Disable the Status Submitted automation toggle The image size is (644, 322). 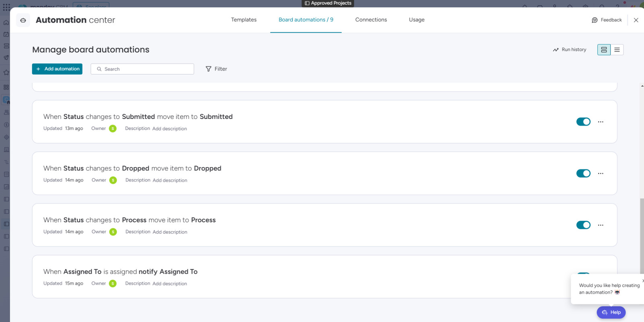tap(583, 122)
